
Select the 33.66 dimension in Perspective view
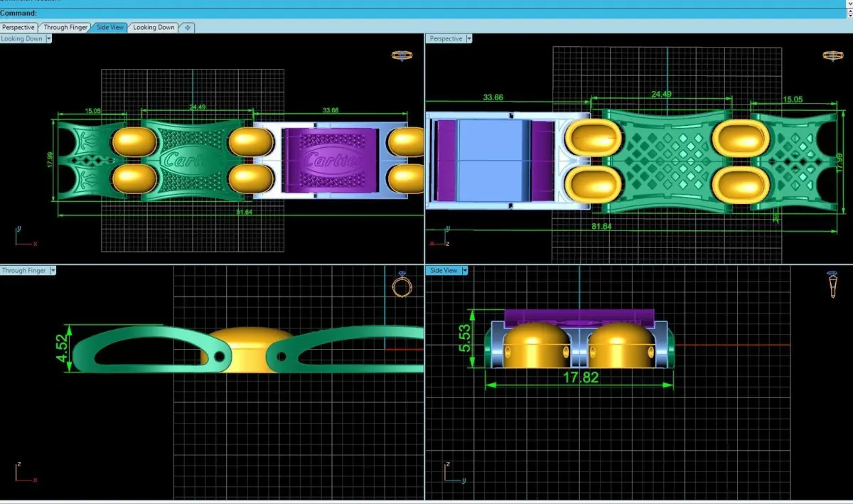[x=493, y=97]
